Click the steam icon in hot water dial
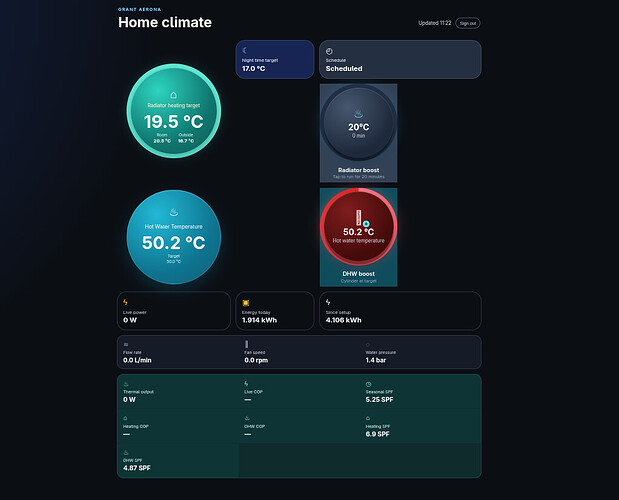Viewport: 619px width, 500px height. click(x=174, y=212)
